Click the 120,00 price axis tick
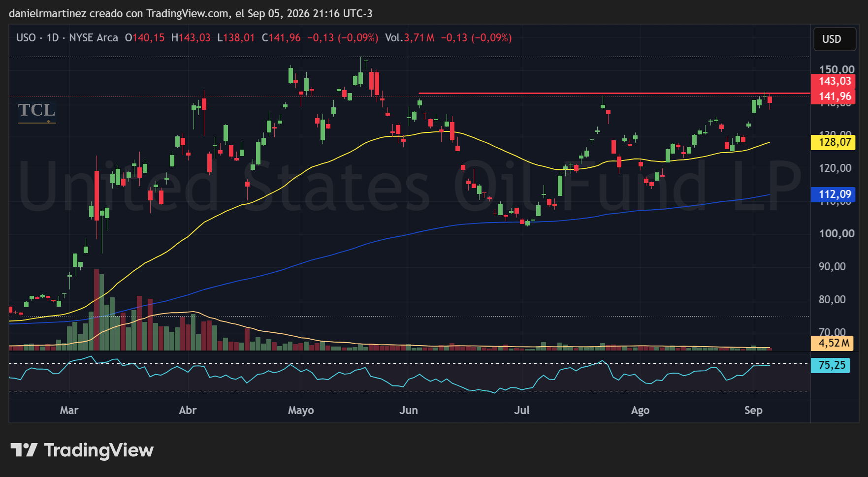Screen dimensions: 868x477 [x=835, y=168]
